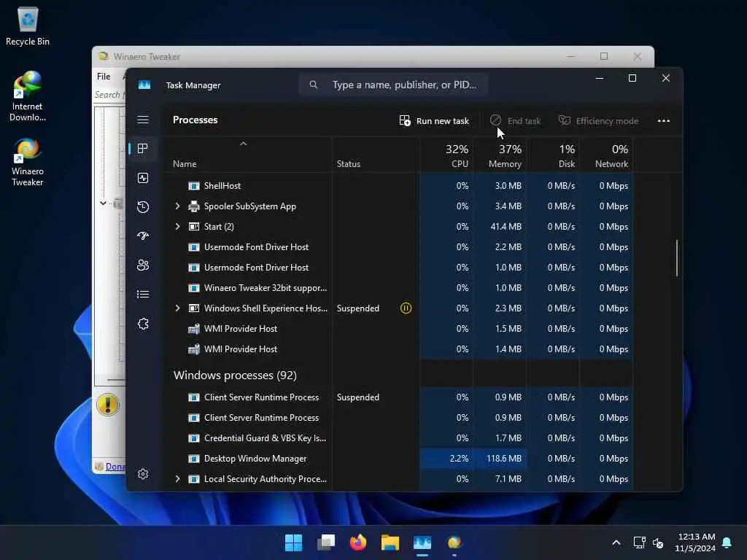Open Users page in Task Manager sidebar
This screenshot has width=747, height=560.
point(143,265)
